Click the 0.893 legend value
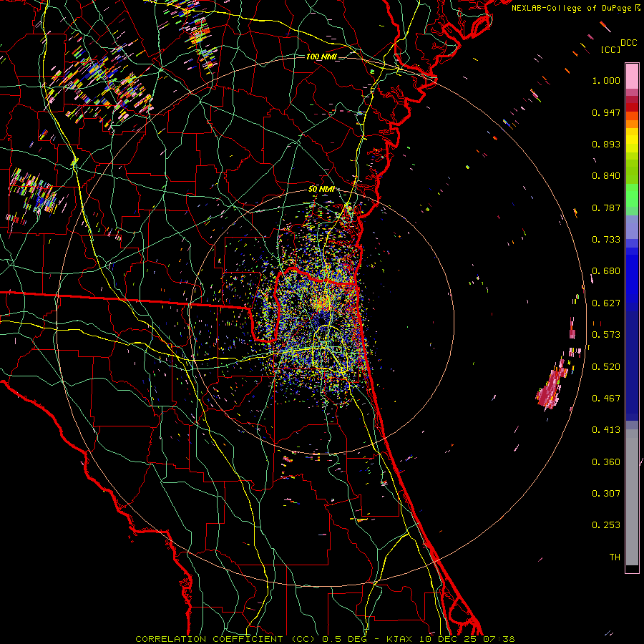Viewport: 644px width, 644px height. pos(606,144)
